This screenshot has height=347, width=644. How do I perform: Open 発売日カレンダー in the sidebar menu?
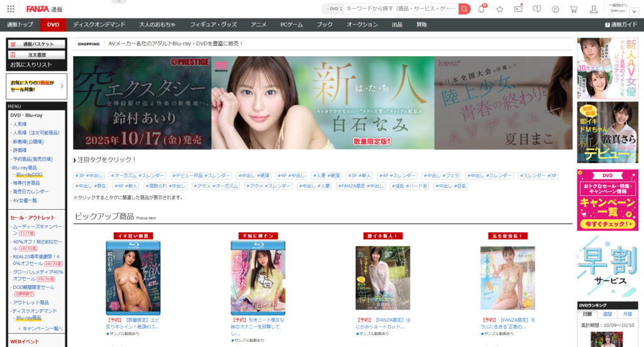(30, 191)
